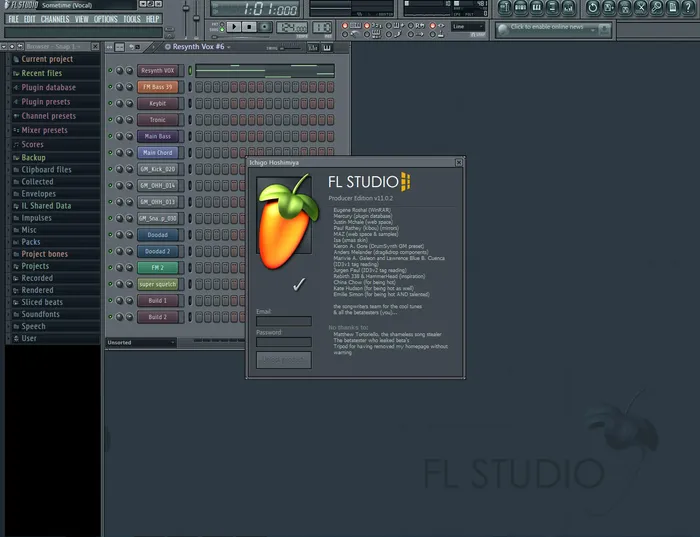Toggle first step of Tronic channel
Viewport: 700px width, 537px height.
[x=199, y=120]
